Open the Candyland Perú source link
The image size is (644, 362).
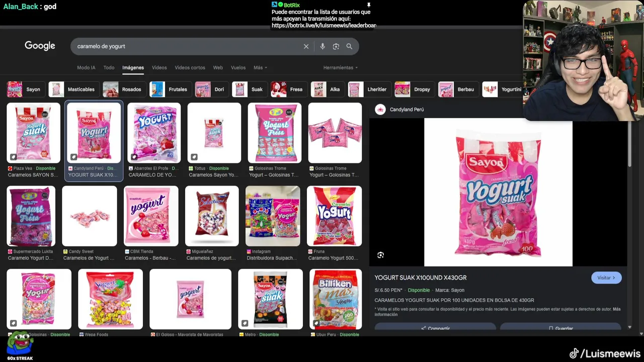click(407, 109)
